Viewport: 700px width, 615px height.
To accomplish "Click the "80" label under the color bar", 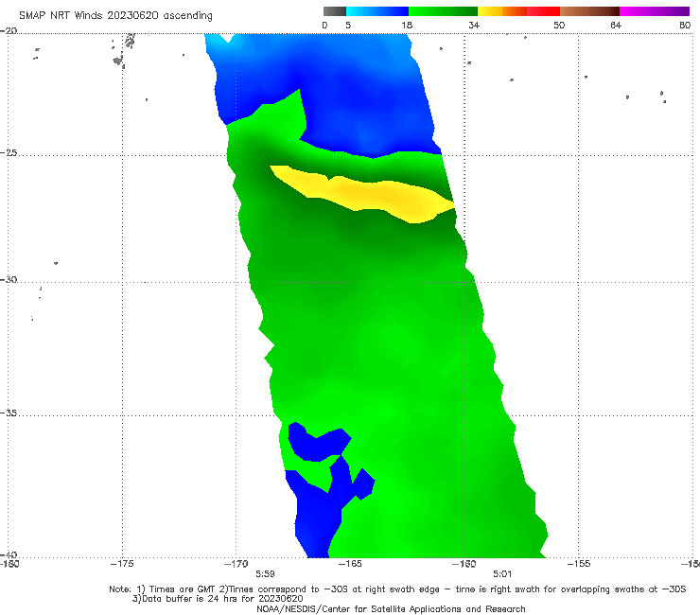I will 685,25.
